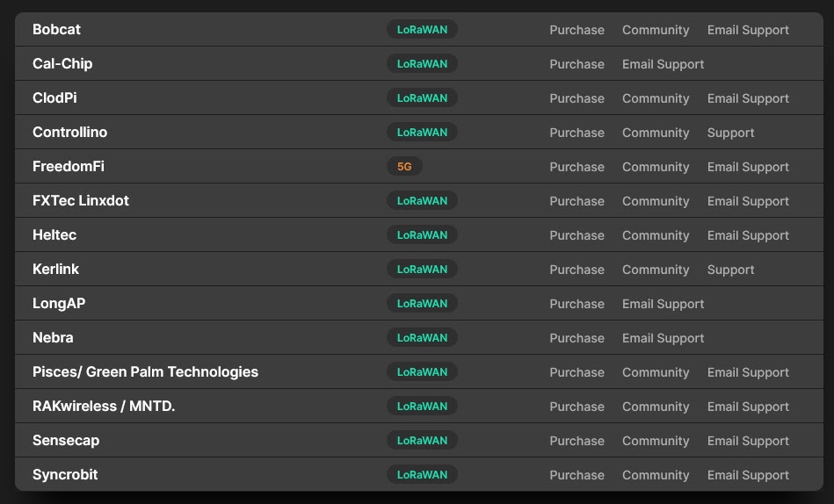Select the Kerlink manufacturer name
834x504 pixels.
click(55, 270)
